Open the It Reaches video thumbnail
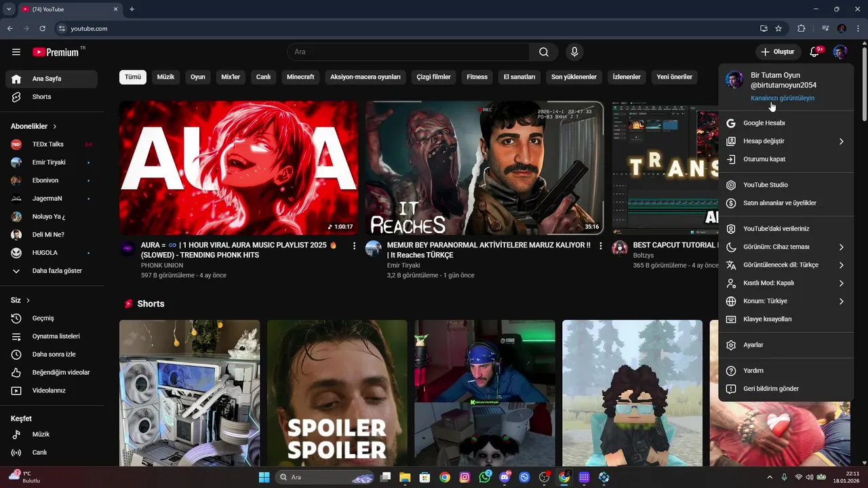Viewport: 868px width, 488px height. 484,168
